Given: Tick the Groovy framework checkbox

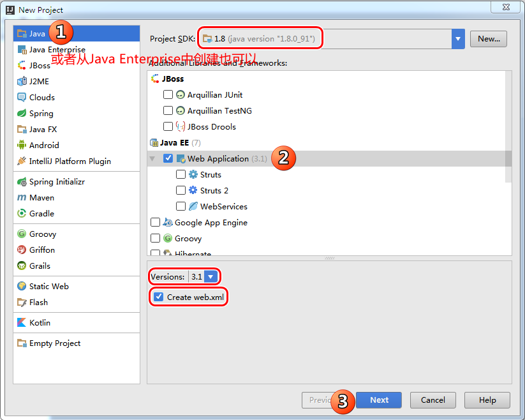Looking at the screenshot, I should pos(156,238).
